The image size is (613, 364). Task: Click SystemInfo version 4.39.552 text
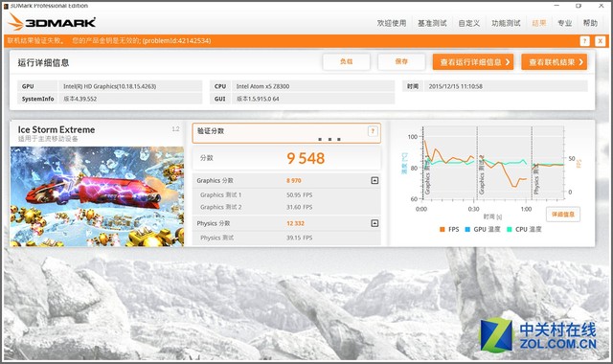(x=80, y=99)
